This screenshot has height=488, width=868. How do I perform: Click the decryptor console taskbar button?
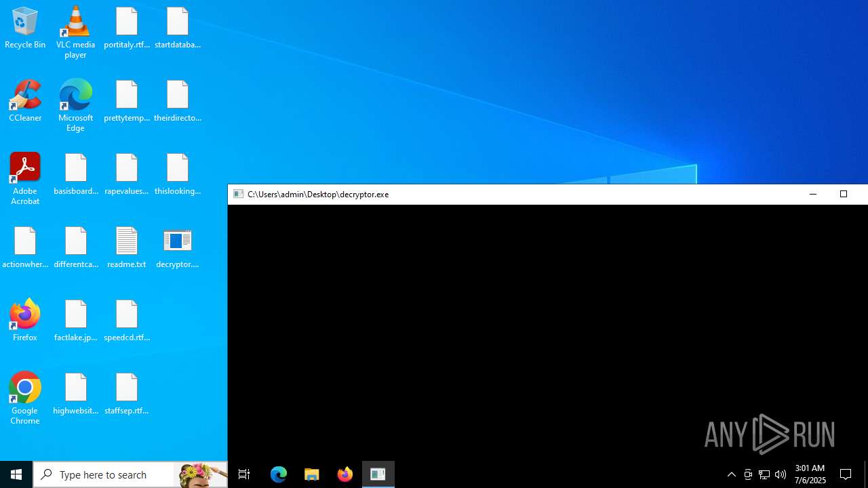[x=378, y=474]
